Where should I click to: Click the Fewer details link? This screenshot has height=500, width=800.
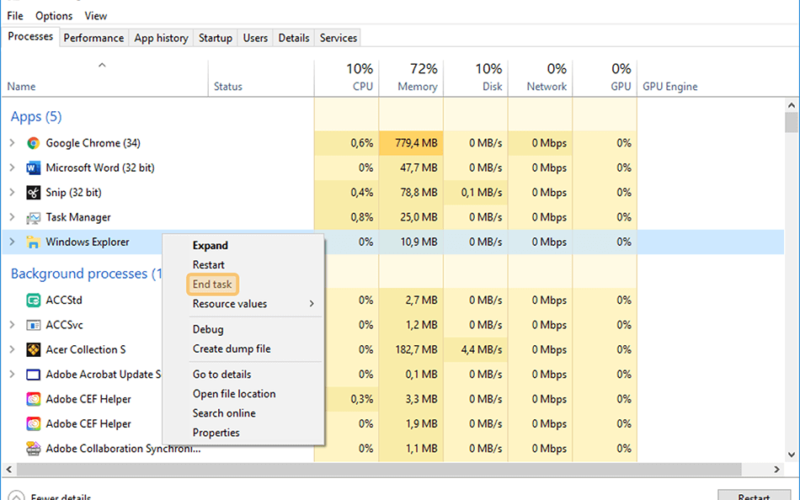click(61, 496)
